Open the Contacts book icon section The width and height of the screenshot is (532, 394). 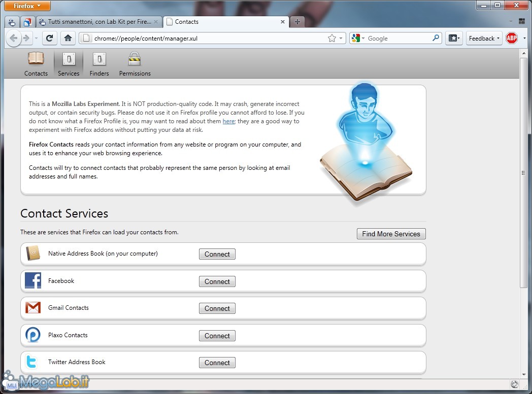[x=36, y=64]
